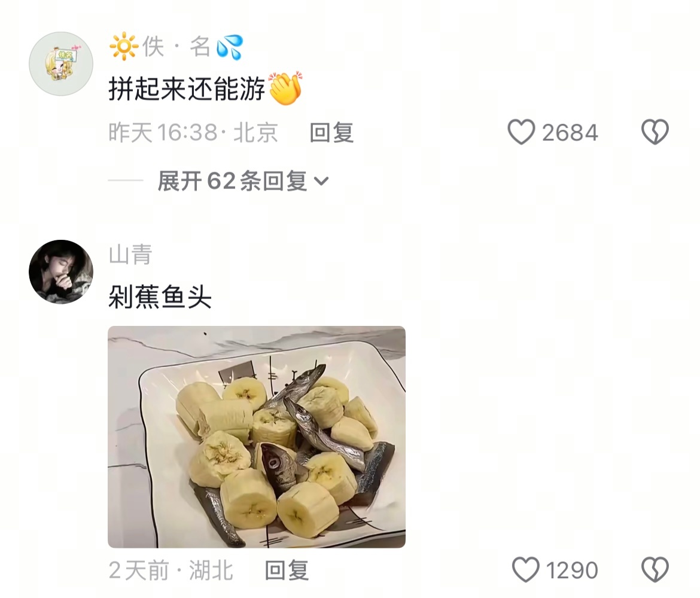Select the comment text 剁蕉鱼头
The width and height of the screenshot is (700, 598).
pyautogui.click(x=160, y=297)
